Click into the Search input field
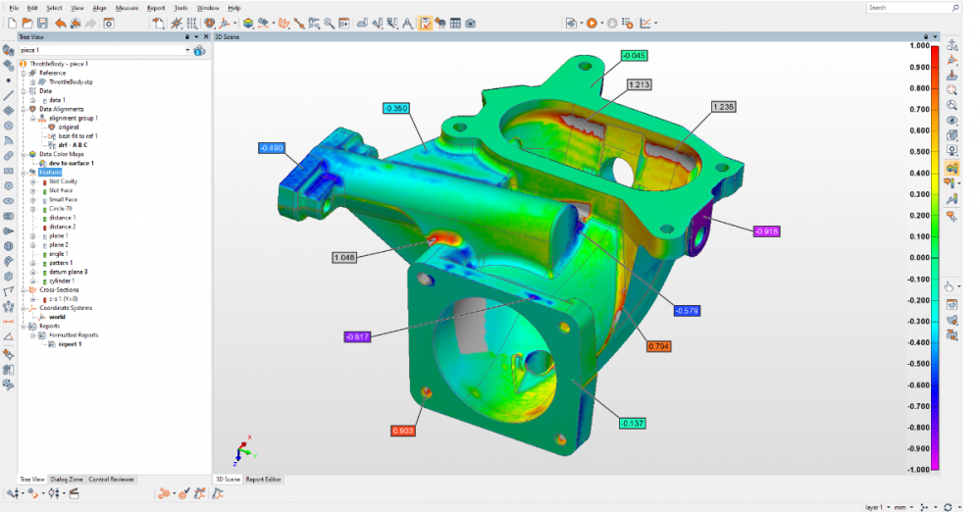This screenshot has width=980, height=512. 907,7
